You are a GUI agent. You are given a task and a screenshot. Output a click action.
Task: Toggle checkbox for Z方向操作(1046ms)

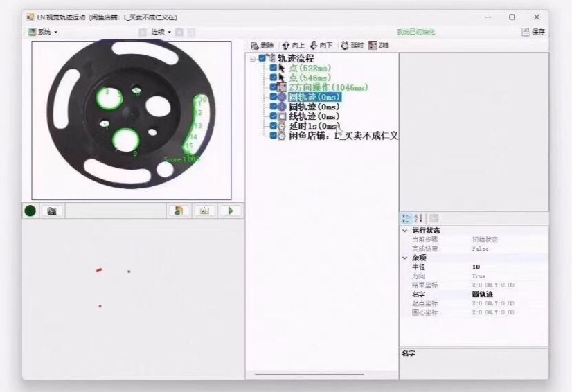coord(274,87)
